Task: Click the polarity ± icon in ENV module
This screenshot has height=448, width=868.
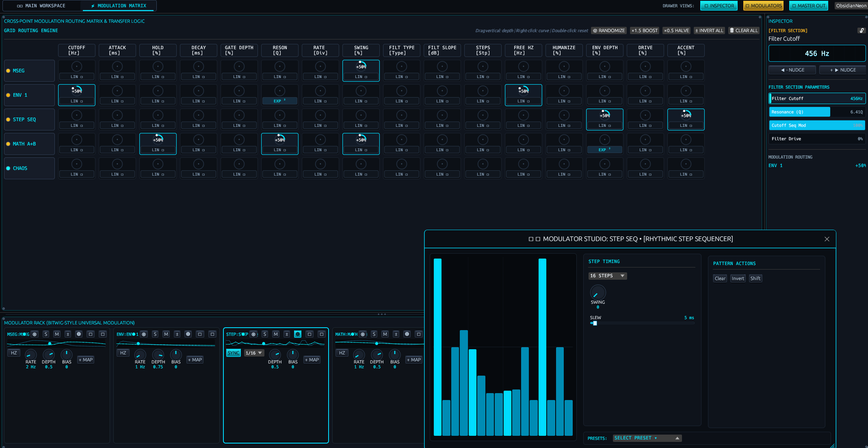Action: click(177, 334)
